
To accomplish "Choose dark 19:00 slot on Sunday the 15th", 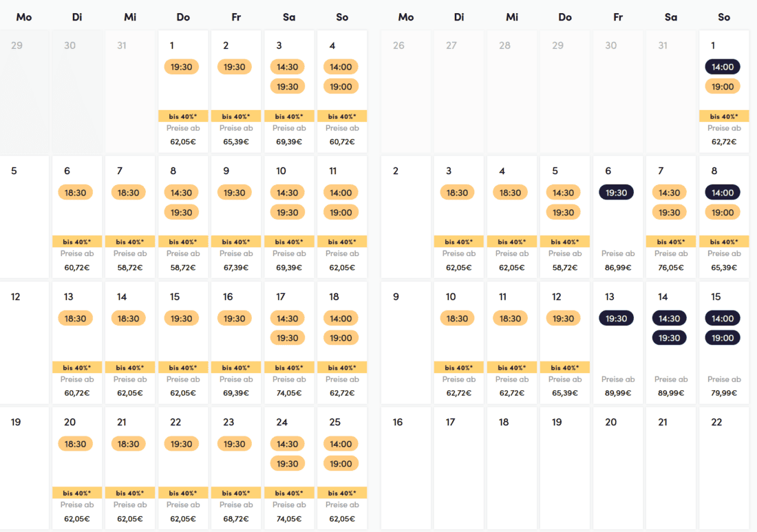I will coord(723,338).
